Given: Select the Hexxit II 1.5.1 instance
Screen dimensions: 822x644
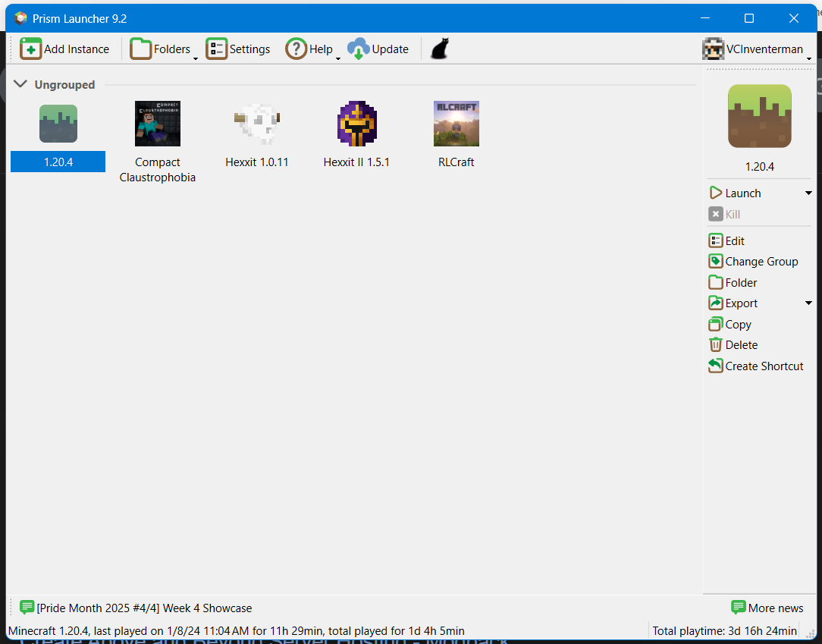Looking at the screenshot, I should (356, 124).
